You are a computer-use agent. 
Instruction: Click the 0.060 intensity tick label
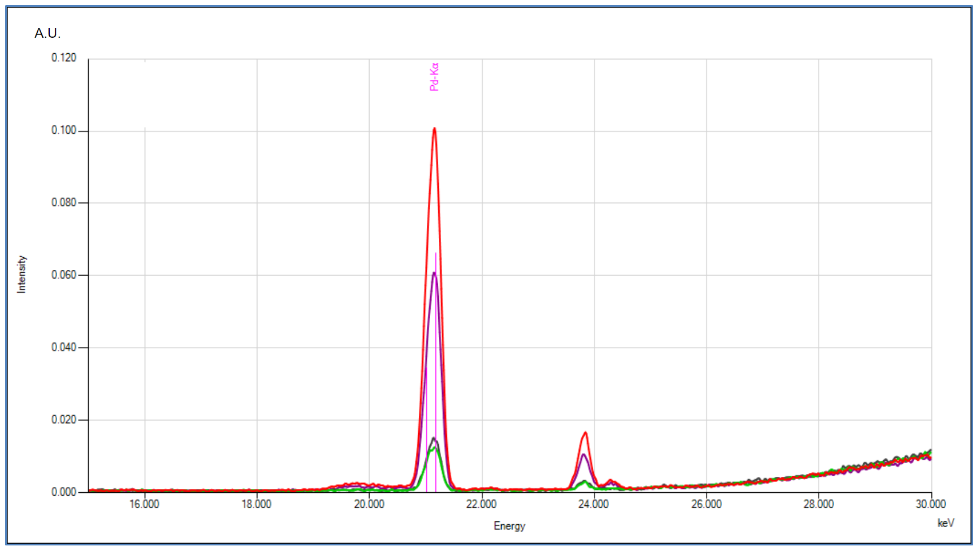[x=64, y=275]
